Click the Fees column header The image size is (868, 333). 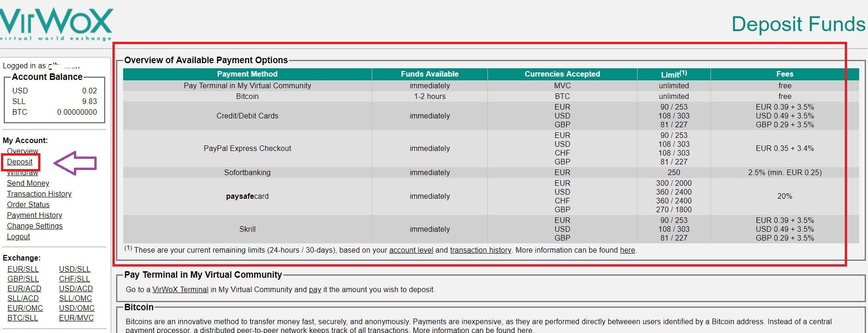coord(785,74)
